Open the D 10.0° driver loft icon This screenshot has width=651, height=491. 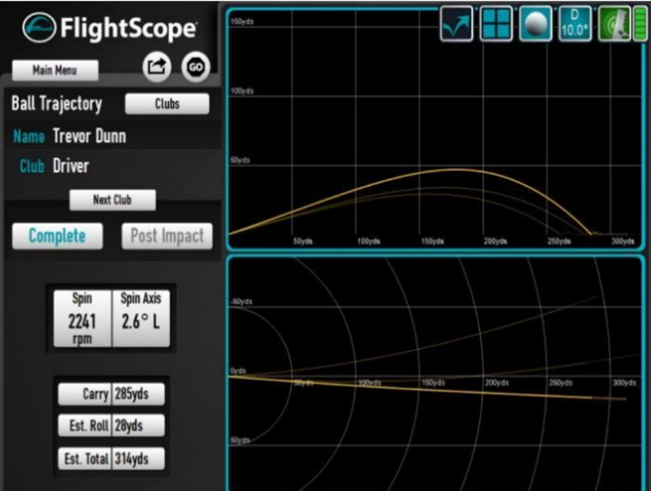tap(575, 24)
